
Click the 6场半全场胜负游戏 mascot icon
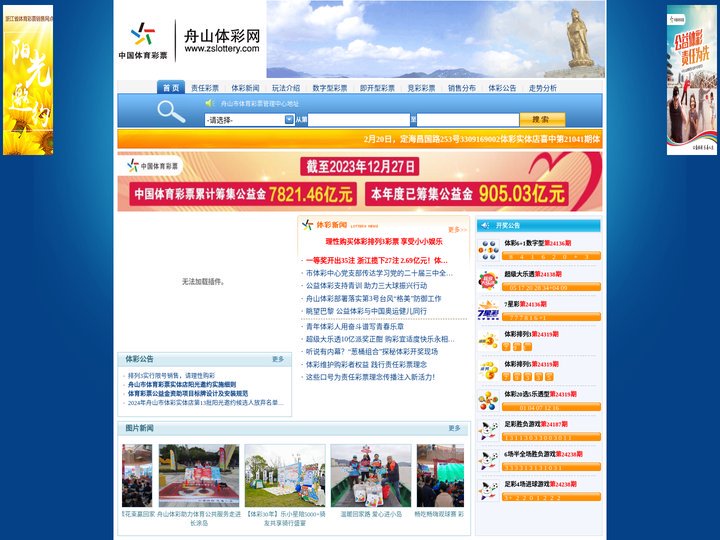489,461
